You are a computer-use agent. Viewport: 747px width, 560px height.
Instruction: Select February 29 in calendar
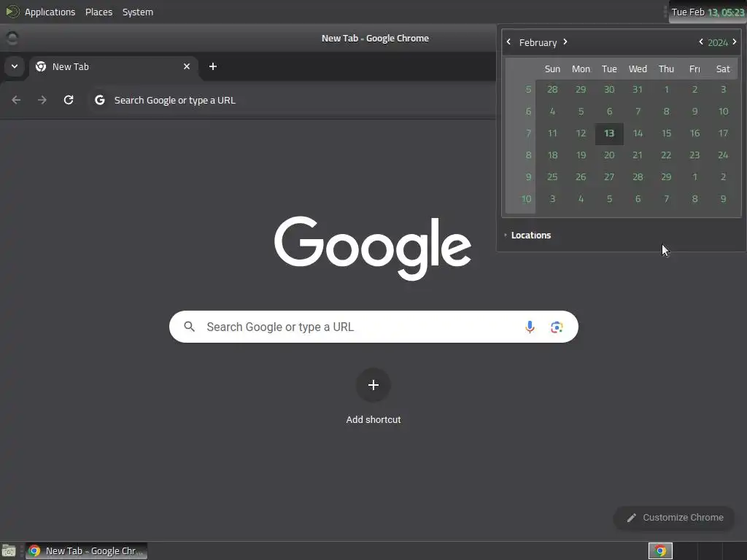tap(667, 177)
